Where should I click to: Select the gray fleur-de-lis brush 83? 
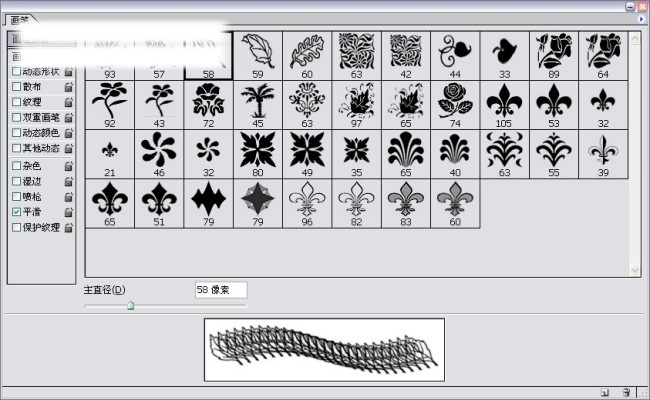coord(406,204)
